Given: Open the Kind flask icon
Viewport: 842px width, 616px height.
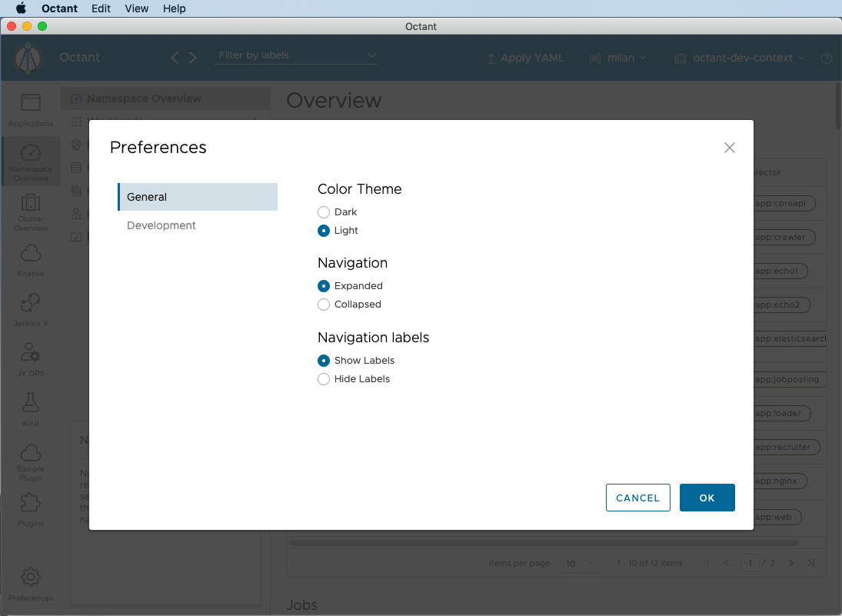Looking at the screenshot, I should pyautogui.click(x=31, y=402).
